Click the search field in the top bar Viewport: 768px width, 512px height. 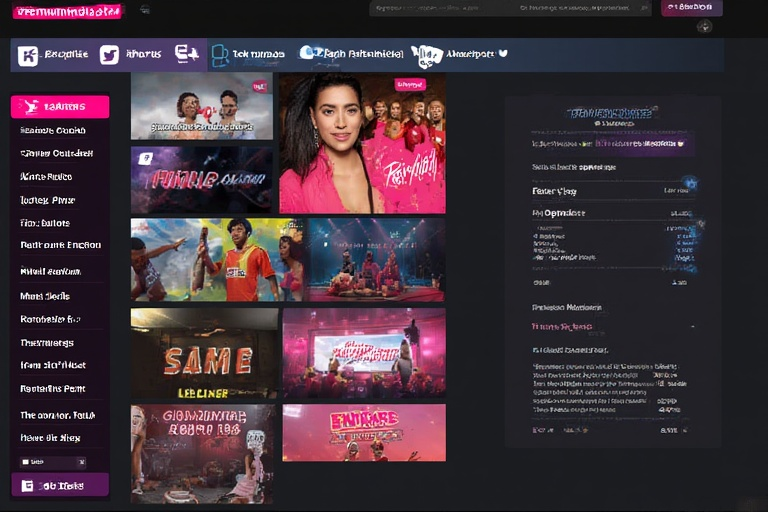510,8
